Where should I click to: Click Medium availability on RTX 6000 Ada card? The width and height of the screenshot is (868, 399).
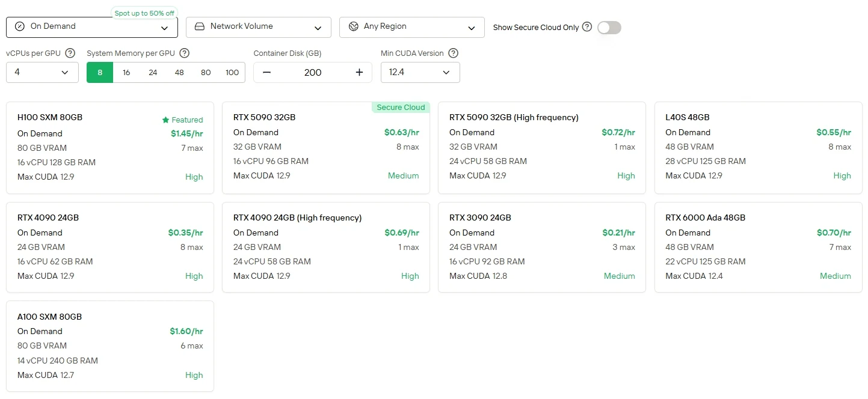coord(836,276)
